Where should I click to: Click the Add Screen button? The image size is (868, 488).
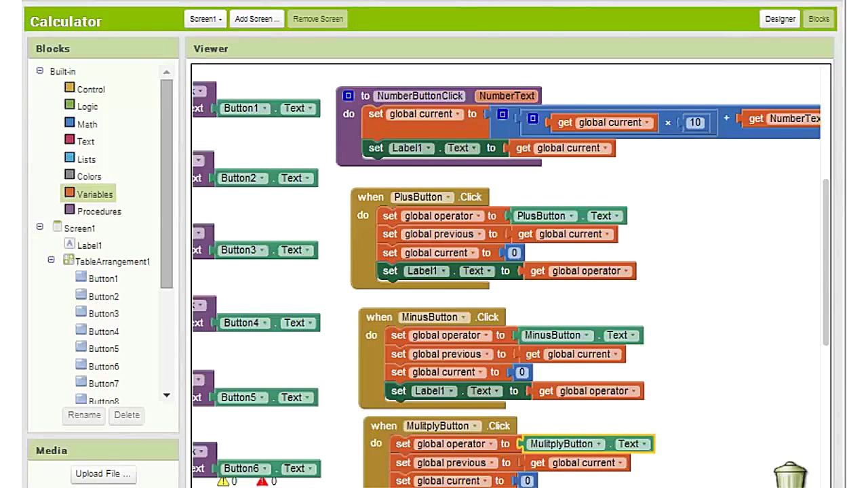pyautogui.click(x=256, y=19)
